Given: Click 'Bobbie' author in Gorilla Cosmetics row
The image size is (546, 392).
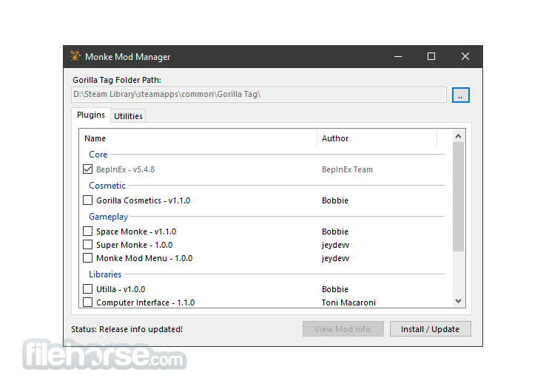Looking at the screenshot, I should (335, 200).
